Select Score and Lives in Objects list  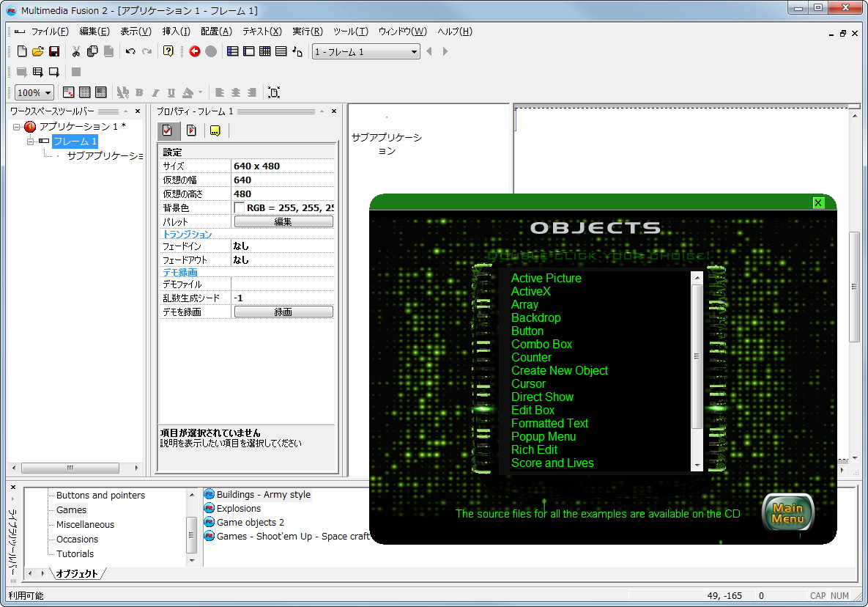pos(552,463)
